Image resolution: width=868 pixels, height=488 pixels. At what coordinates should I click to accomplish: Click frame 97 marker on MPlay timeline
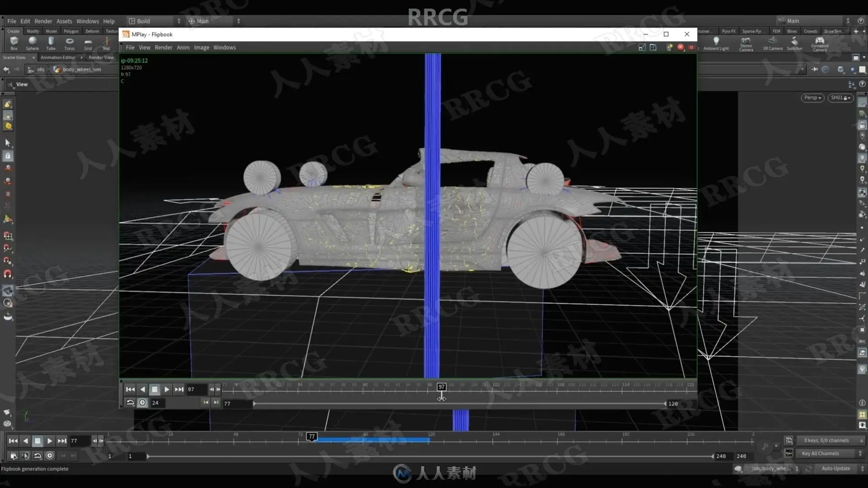[x=441, y=387]
